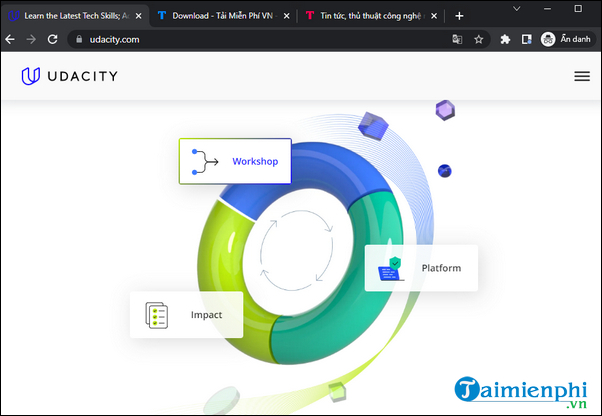
Task: Click the padlock site info icon
Action: pos(79,39)
